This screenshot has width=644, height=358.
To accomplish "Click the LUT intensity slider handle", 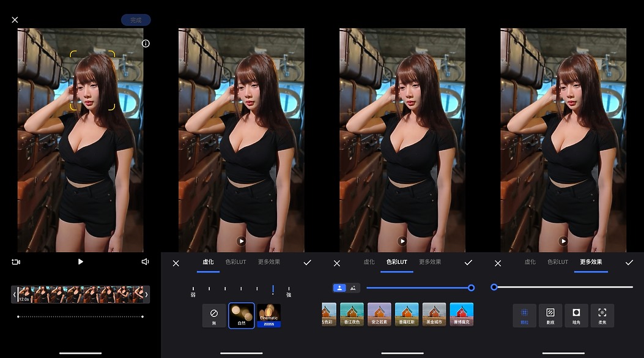I will point(471,288).
